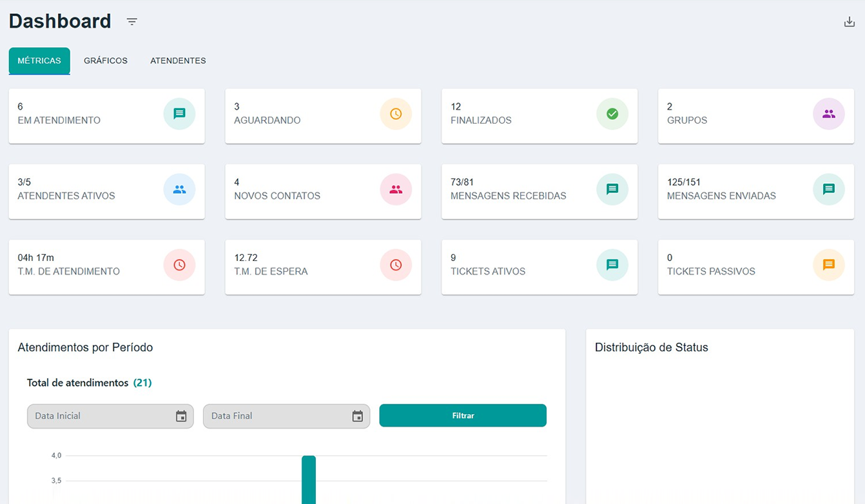Click the 3,5 axis label on chart
The width and height of the screenshot is (865, 504).
57,481
